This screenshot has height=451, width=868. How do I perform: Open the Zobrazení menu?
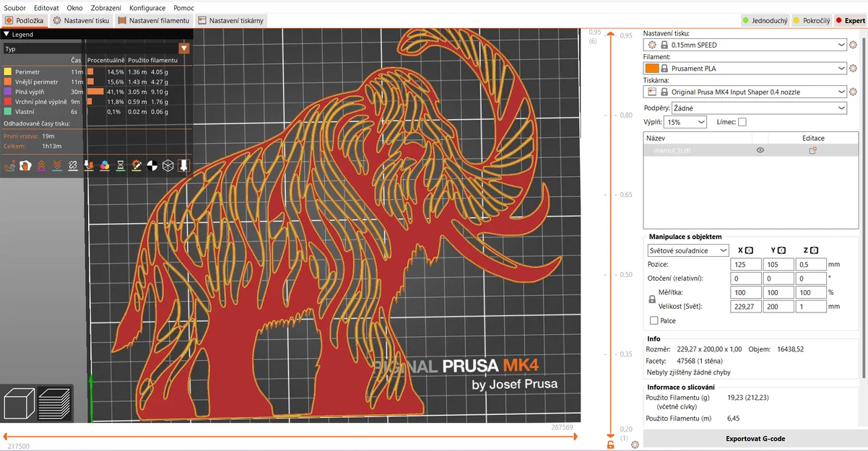[106, 8]
